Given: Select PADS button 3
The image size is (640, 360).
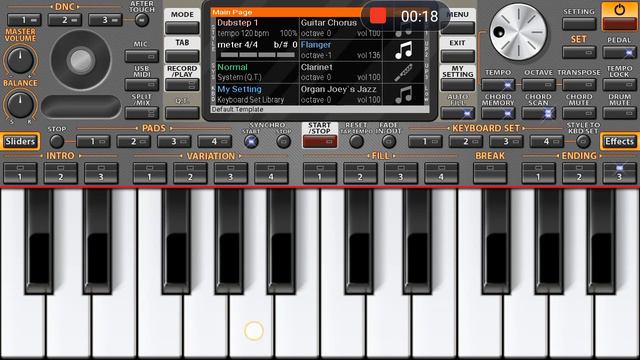Looking at the screenshot, I should (174, 142).
